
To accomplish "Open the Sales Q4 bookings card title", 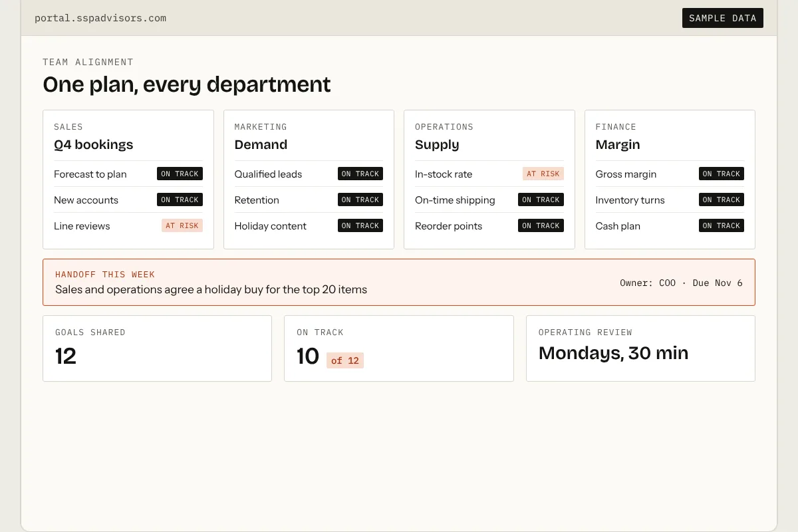I will tap(93, 144).
